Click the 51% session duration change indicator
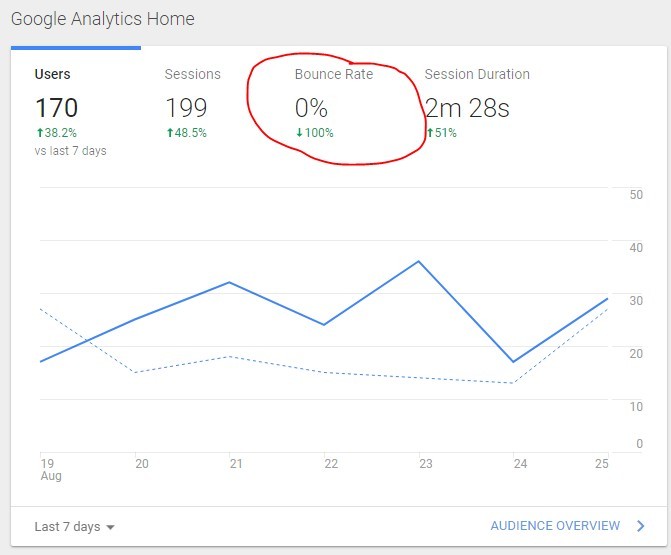The height and width of the screenshot is (555, 671). [442, 133]
